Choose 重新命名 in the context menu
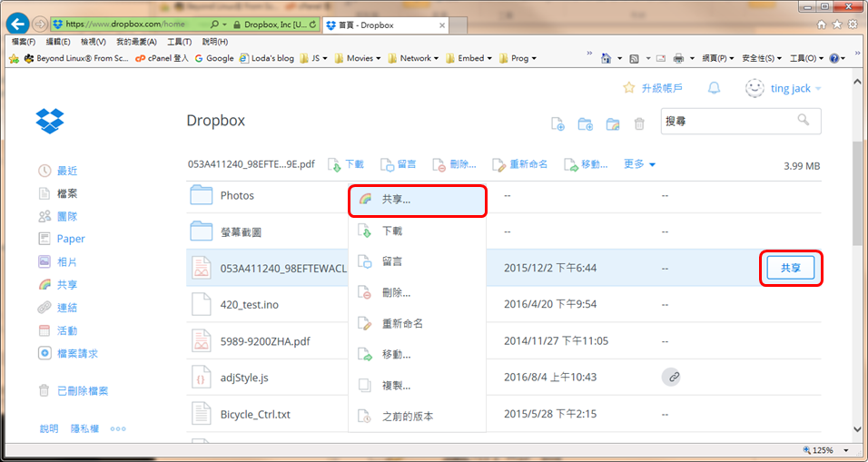Viewport: 868px width, 462px height. [418, 324]
